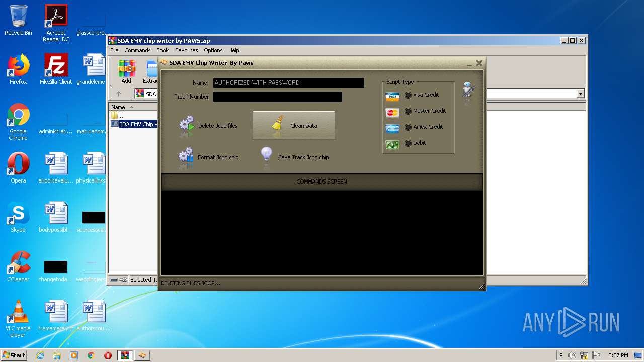Click the commands screen output area
Image resolution: width=644 pixels, height=362 pixels.
[x=321, y=232]
